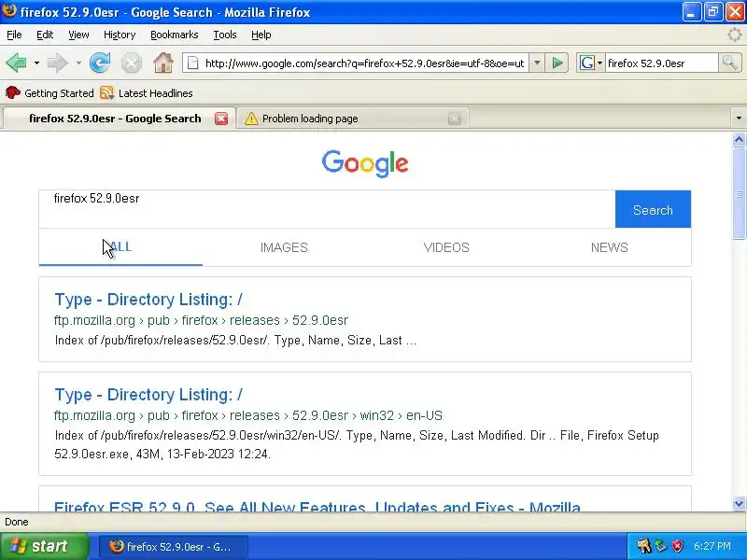Viewport: 747px width, 560px height.
Task: Open the History menu
Action: tap(120, 35)
